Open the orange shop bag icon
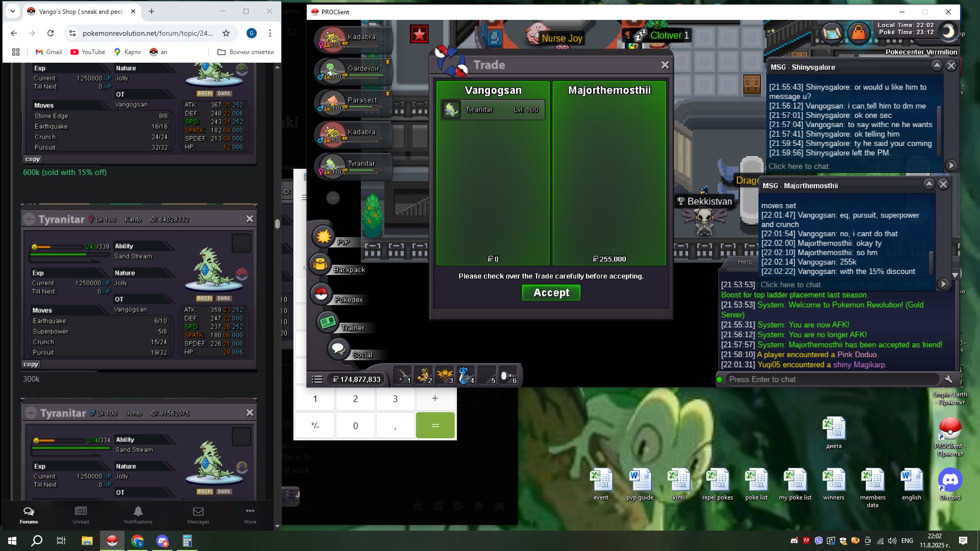Viewport: 980px width, 551px height. [859, 34]
